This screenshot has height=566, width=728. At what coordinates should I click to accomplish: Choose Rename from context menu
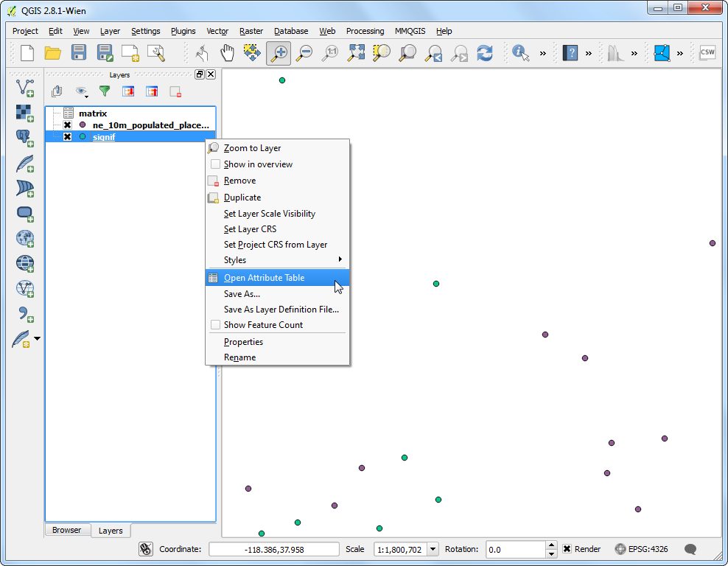coord(277,357)
